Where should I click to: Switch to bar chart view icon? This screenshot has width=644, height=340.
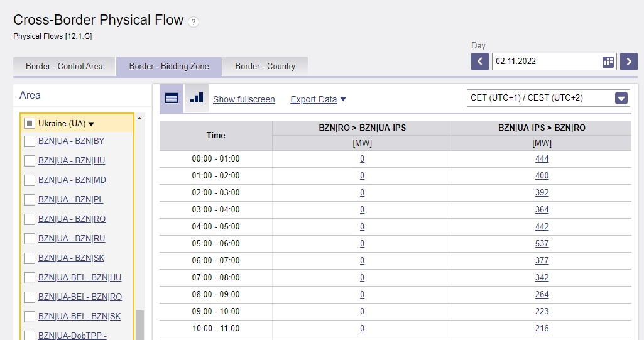pyautogui.click(x=197, y=98)
